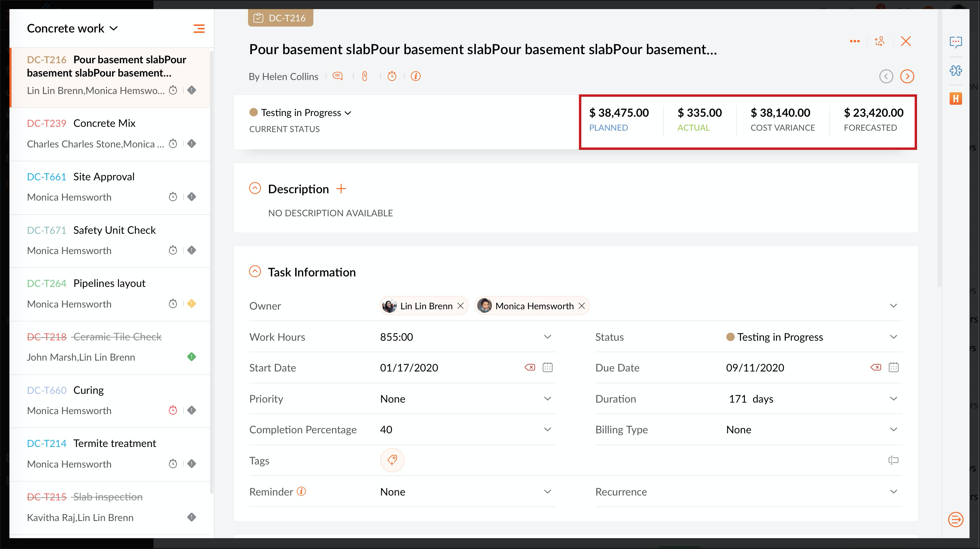Open the comments icon next to Helen Collins
This screenshot has width=980, height=549.
(x=337, y=76)
